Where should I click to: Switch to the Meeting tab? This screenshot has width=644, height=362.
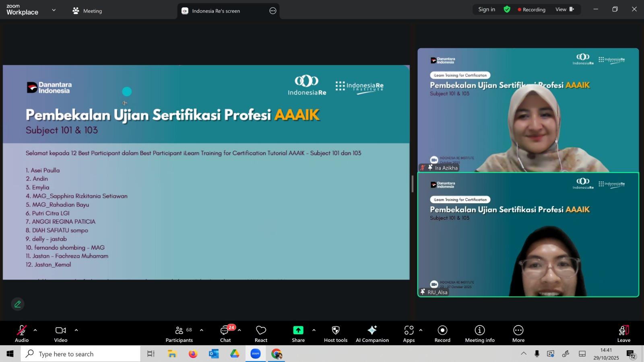coord(87,11)
